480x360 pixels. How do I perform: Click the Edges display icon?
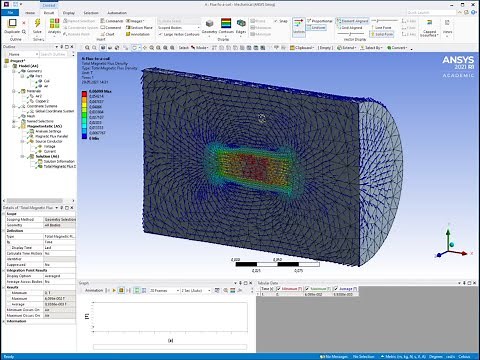241,23
